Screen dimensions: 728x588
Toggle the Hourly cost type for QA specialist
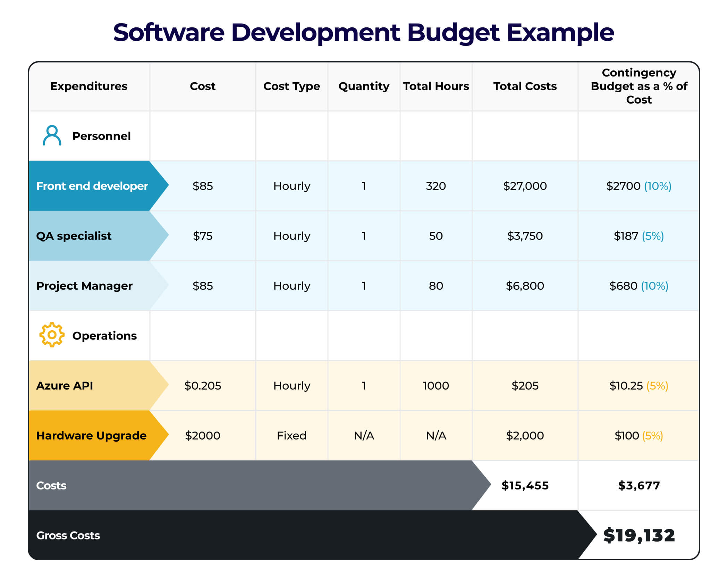(291, 236)
